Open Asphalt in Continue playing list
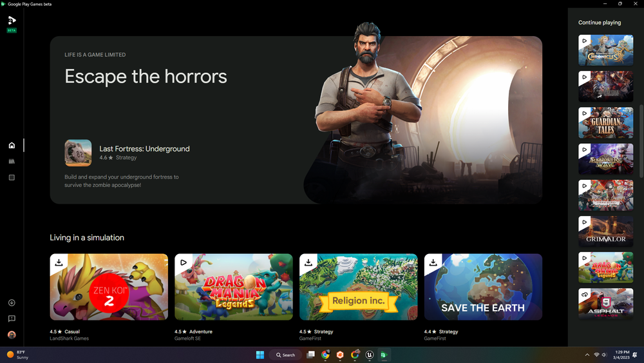Screen dimensions: 644x363 pyautogui.click(x=605, y=304)
